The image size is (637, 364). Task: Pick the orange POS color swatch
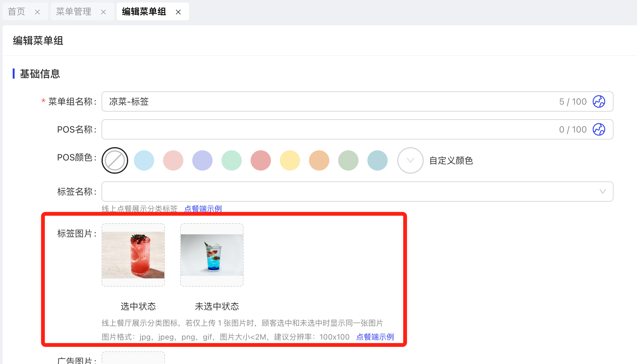point(319,160)
